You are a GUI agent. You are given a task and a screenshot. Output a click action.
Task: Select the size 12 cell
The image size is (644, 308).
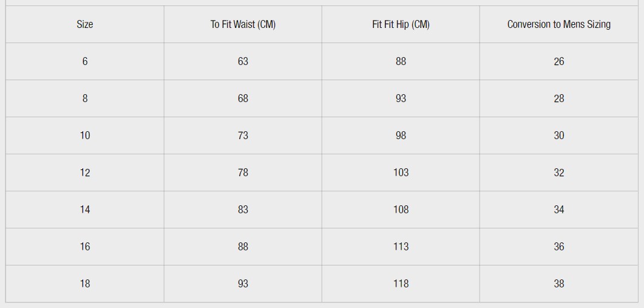pyautogui.click(x=84, y=173)
